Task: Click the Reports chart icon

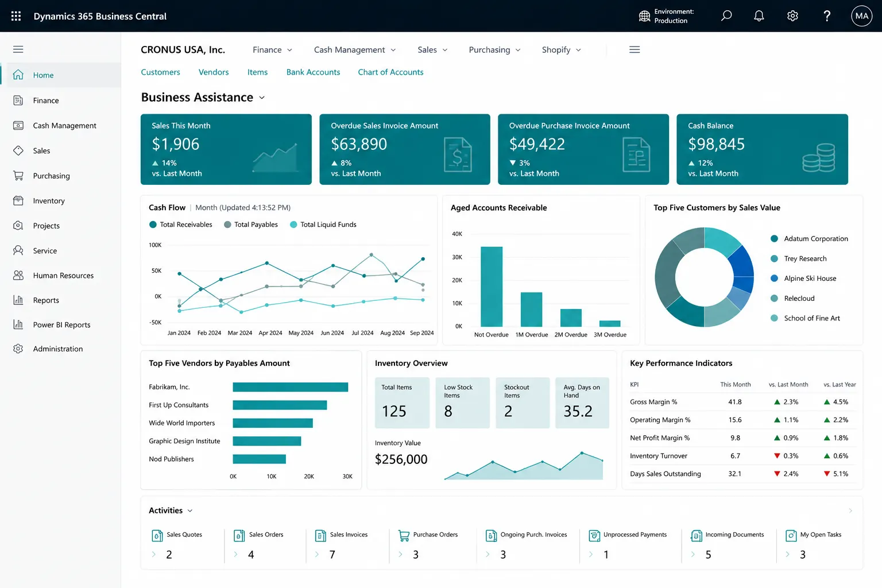Action: click(x=18, y=300)
